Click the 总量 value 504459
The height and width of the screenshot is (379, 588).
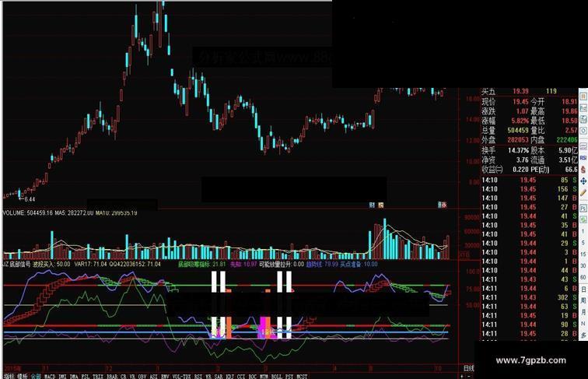click(518, 130)
